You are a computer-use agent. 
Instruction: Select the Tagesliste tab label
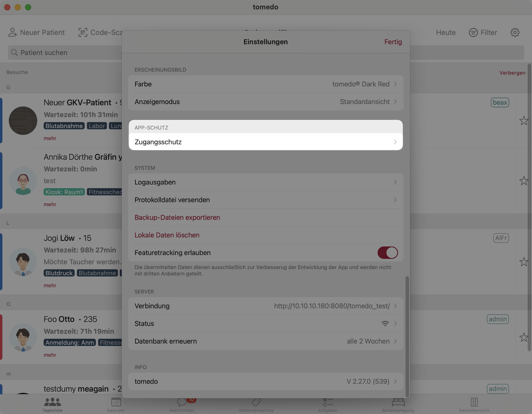coord(52,410)
